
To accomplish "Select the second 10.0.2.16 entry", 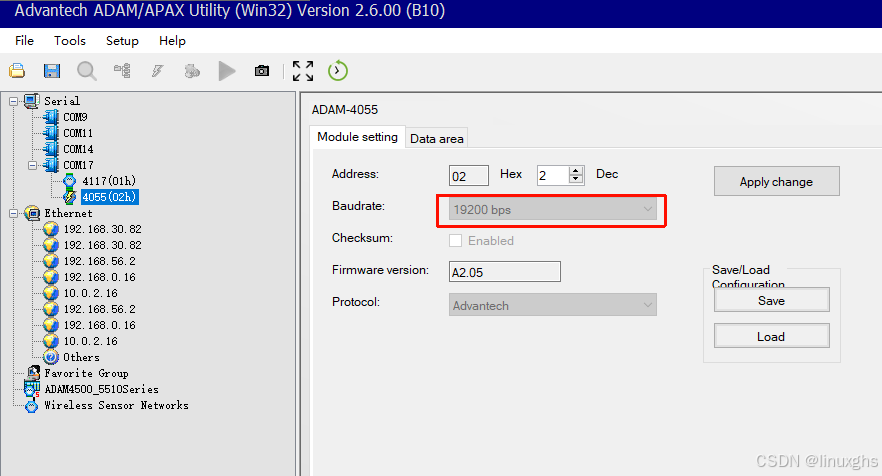I will pos(91,341).
